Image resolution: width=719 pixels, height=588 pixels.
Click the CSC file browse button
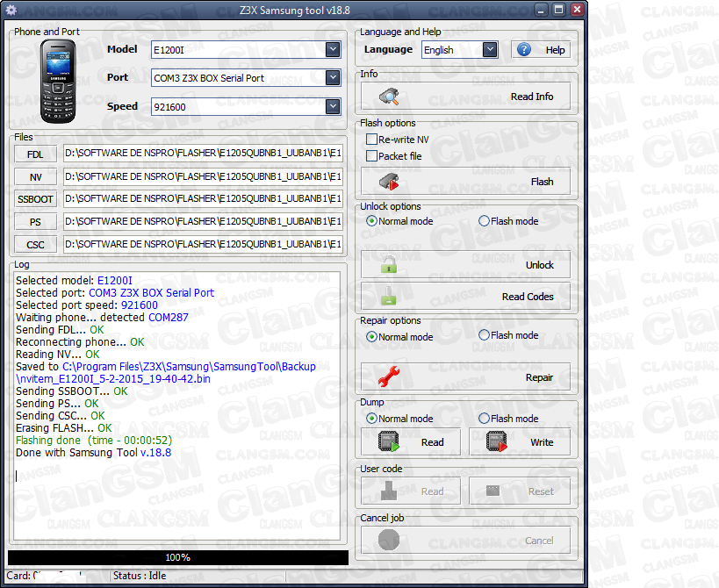35,245
